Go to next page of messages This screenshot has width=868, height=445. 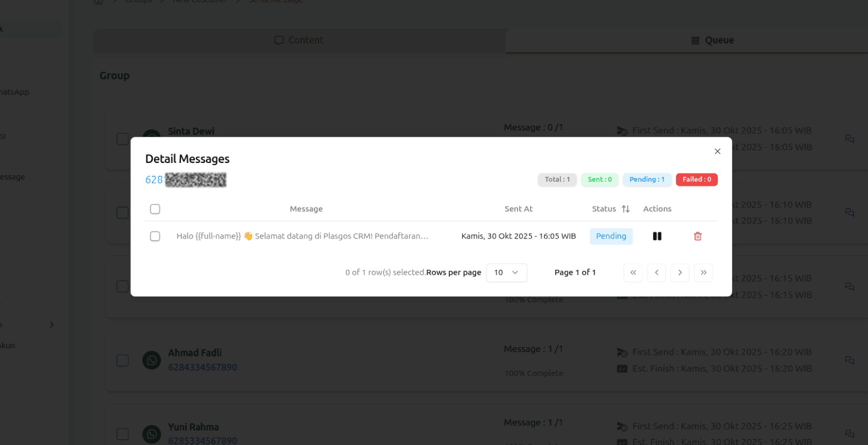[680, 273]
